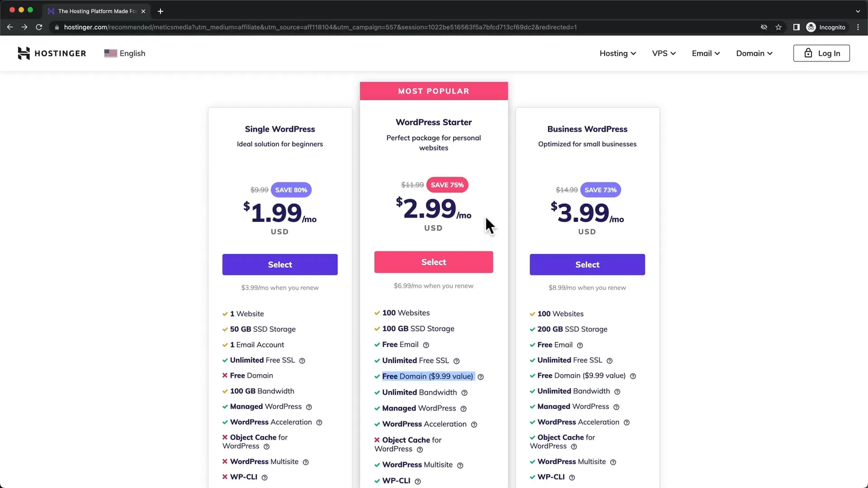This screenshot has height=488, width=868.
Task: Click '50 GB SSD Storage' feature
Action: 263,329
